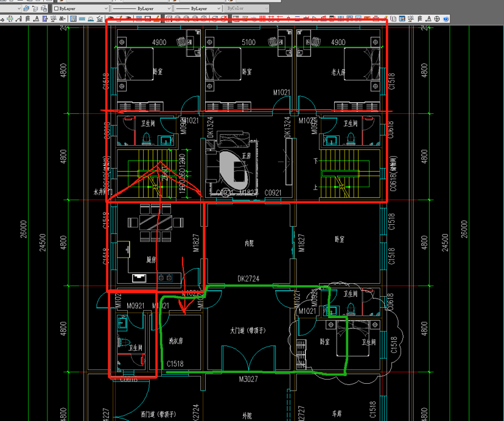This screenshot has height=421, width=504.
Task: Click the blue ruler dimension strip icon
Action: click(x=82, y=19)
